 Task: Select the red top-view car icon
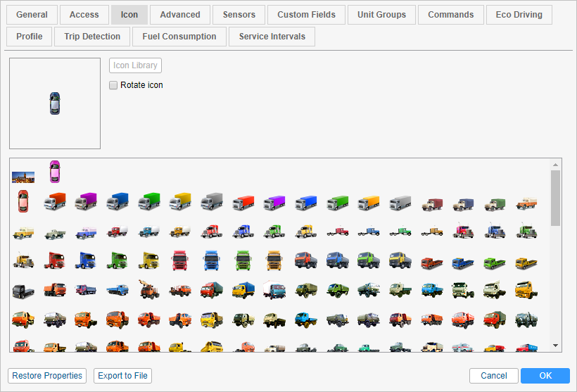pos(23,201)
